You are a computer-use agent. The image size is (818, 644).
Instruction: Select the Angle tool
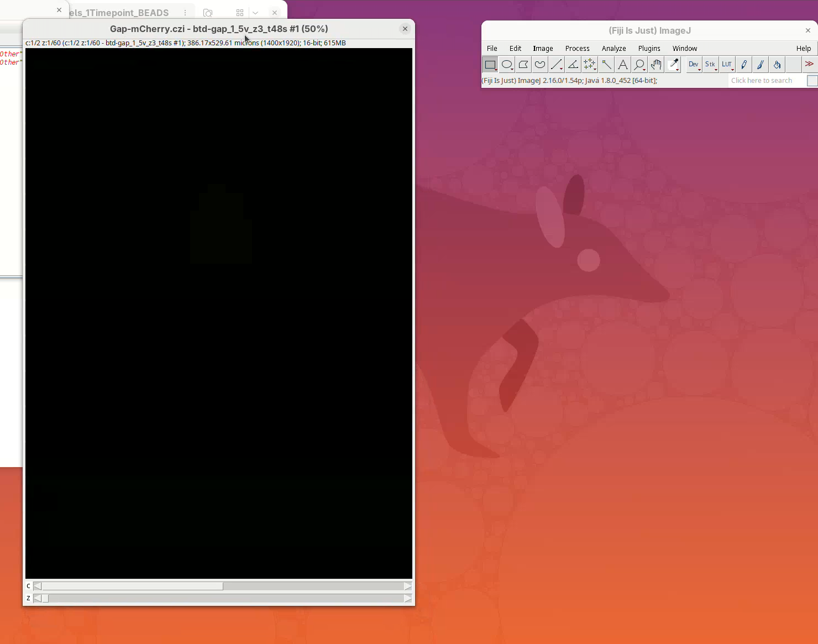click(573, 65)
